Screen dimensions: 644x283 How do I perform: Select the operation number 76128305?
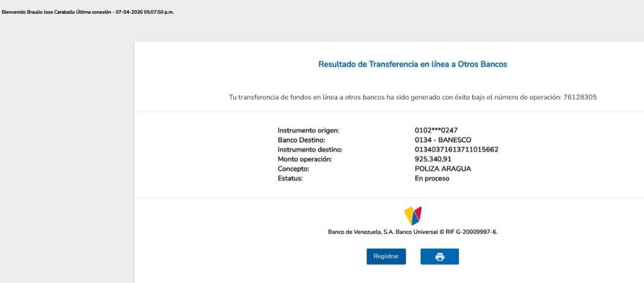pyautogui.click(x=580, y=98)
